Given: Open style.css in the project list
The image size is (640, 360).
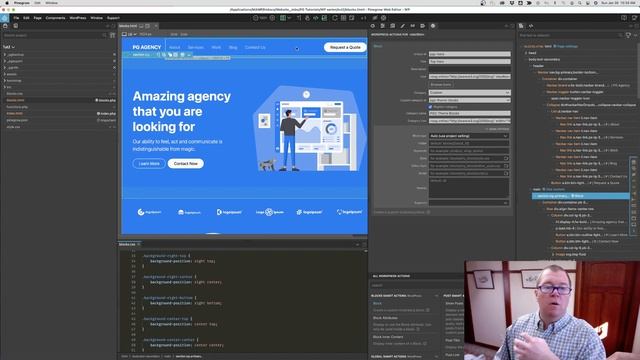Looking at the screenshot, I should coord(13,127).
